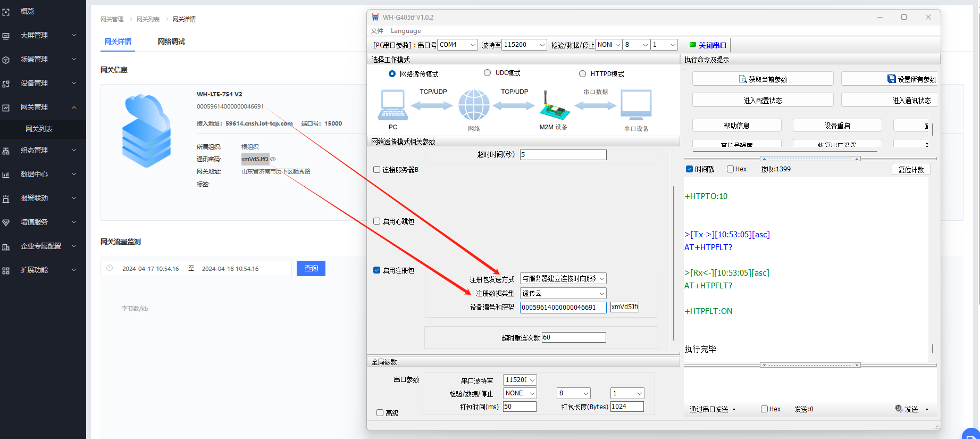Click the 报警联动 alarm icon in sidebar
Screen dimensions: 980x439
(x=6, y=198)
